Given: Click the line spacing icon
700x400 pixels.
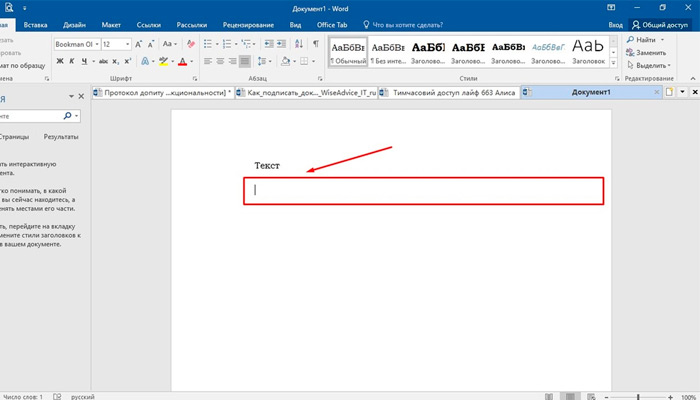Looking at the screenshot, I should [x=262, y=61].
